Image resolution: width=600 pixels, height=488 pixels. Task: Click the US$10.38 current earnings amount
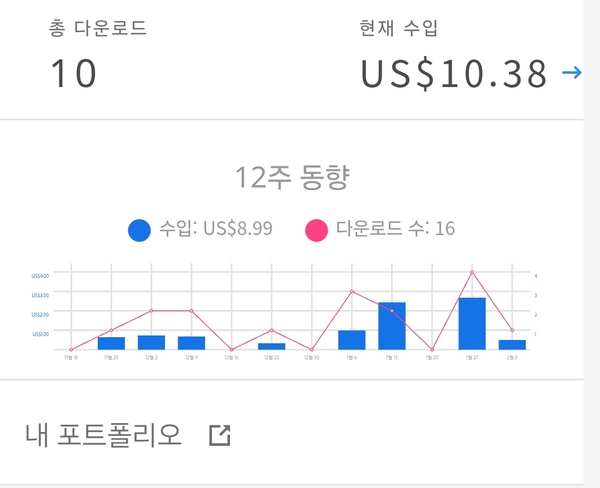pos(454,73)
